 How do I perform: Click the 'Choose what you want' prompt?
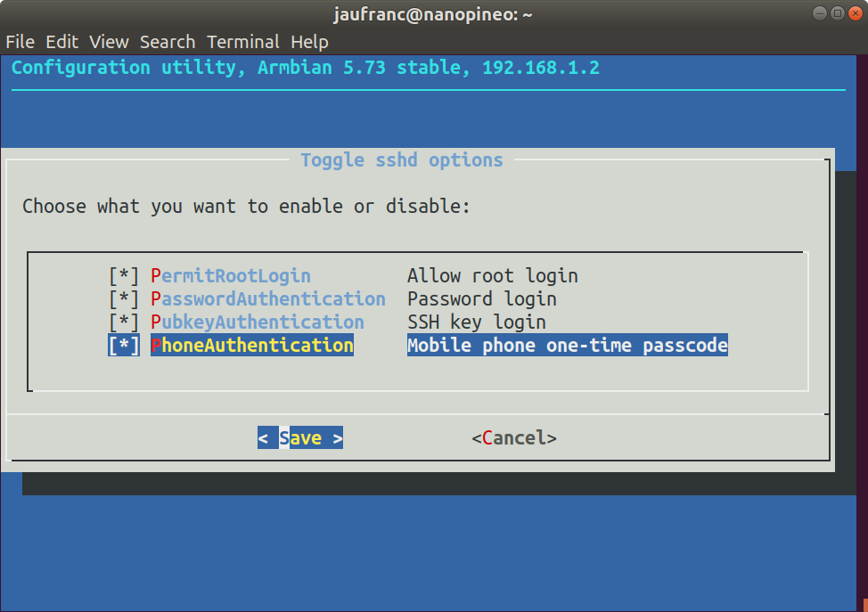click(x=246, y=207)
